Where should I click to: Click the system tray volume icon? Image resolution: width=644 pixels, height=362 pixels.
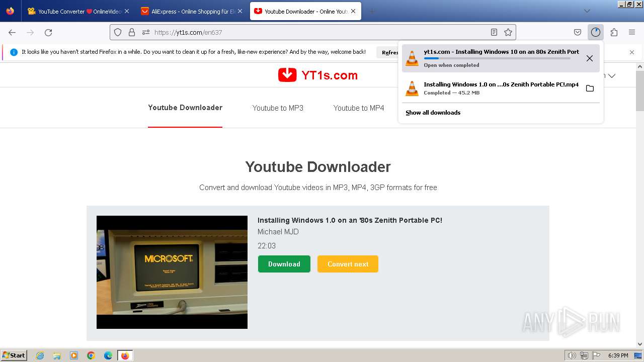coord(572,355)
